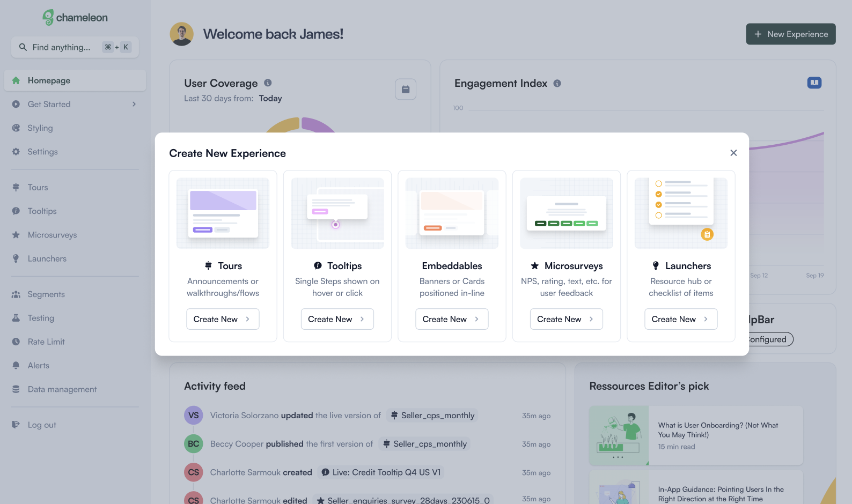Click the Data management database icon
Screen dimensions: 852x504
point(16,389)
